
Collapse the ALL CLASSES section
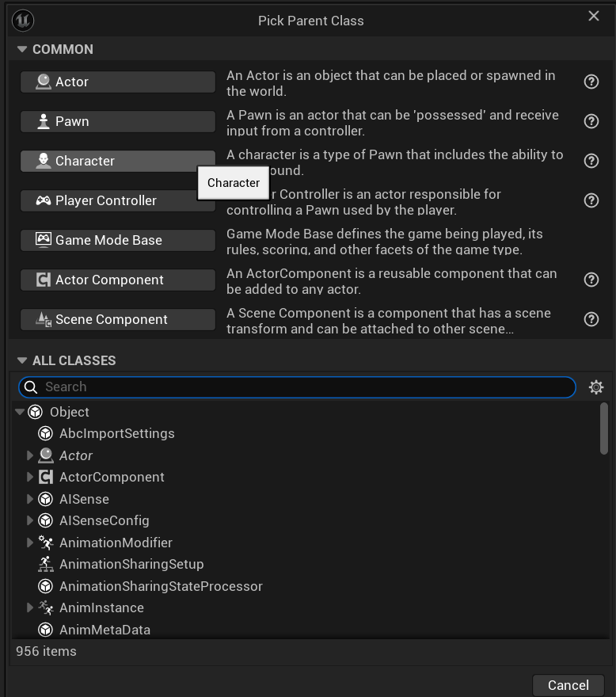(22, 360)
